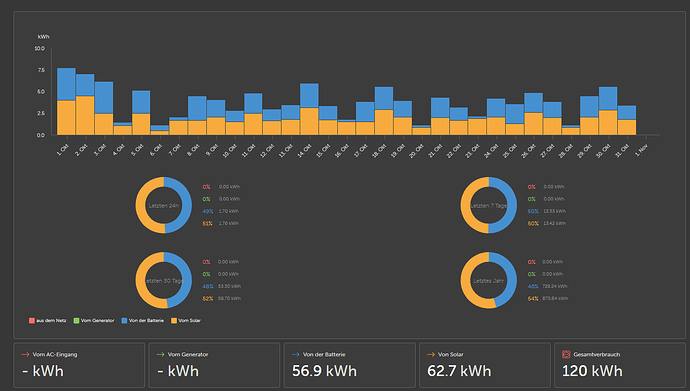Click the blue segment of 8. Okt bar
The height and width of the screenshot is (391, 690).
[197, 108]
